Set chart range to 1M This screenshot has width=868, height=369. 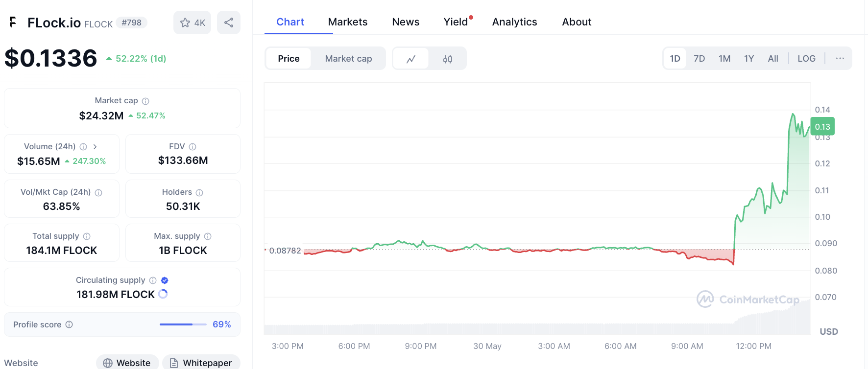pyautogui.click(x=724, y=59)
